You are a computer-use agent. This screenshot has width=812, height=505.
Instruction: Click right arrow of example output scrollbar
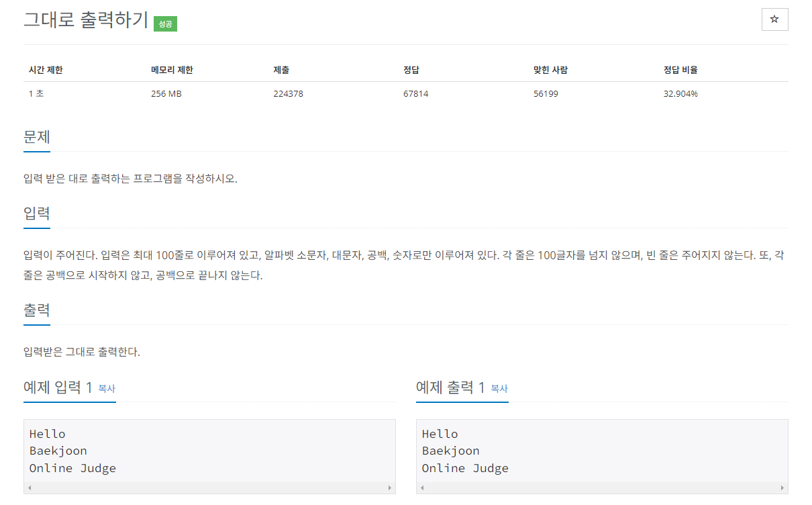tap(782, 488)
